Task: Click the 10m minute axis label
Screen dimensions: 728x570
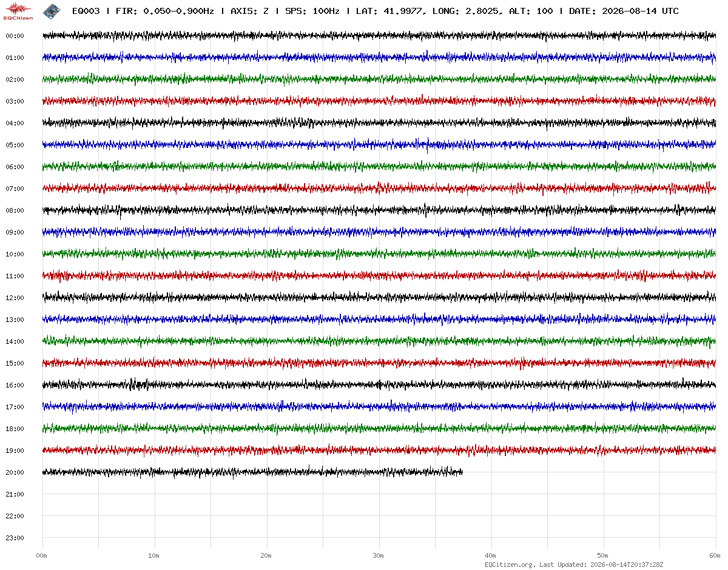Action: click(x=153, y=555)
